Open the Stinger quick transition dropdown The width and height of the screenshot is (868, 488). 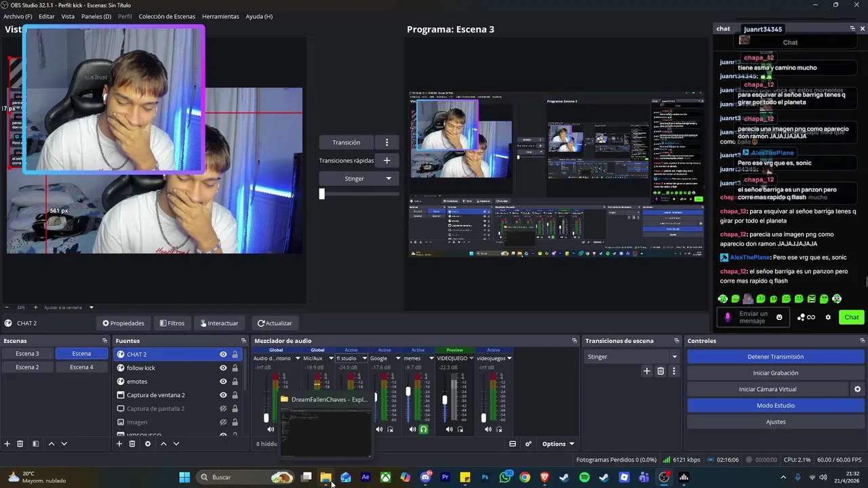tap(359, 179)
